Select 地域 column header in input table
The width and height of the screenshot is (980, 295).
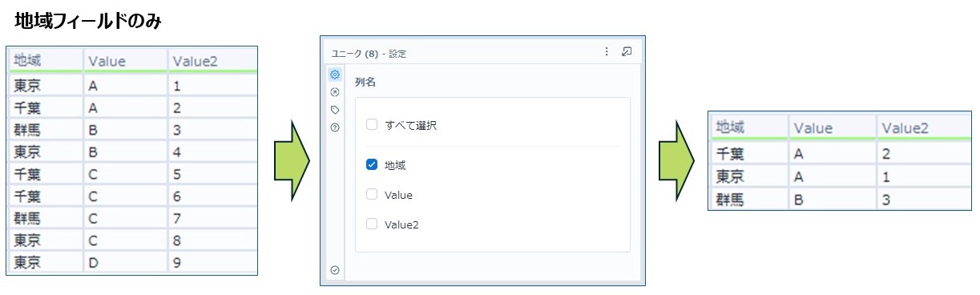[46, 60]
